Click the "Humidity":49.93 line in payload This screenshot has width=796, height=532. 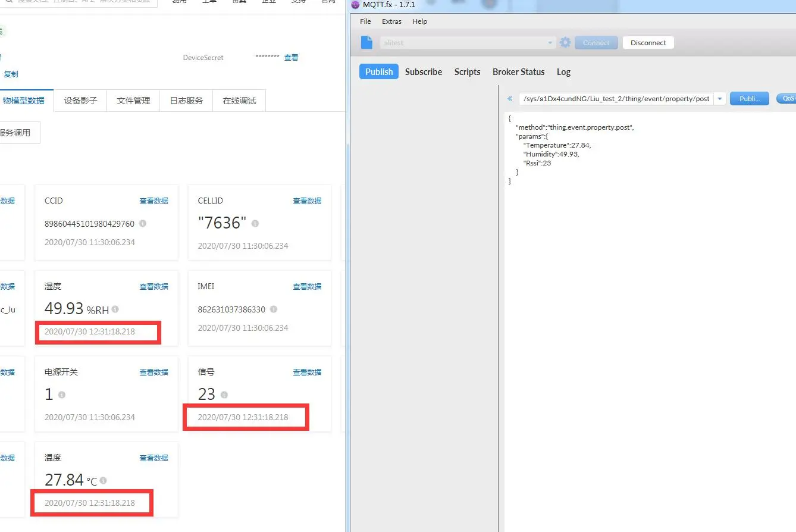[551, 154]
